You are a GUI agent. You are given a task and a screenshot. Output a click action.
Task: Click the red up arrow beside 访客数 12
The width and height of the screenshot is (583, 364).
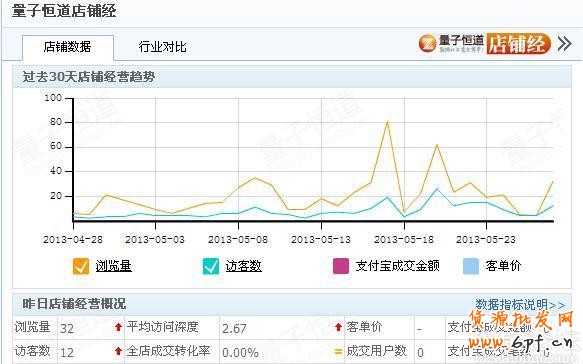click(118, 351)
